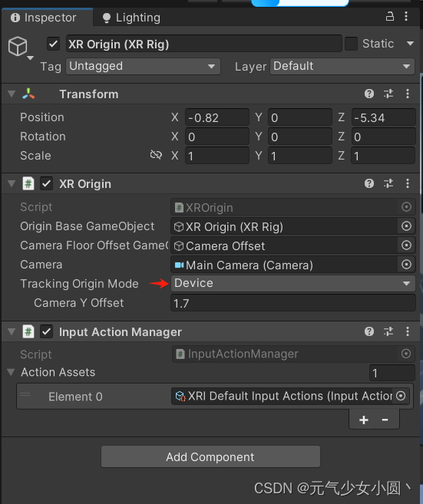The image size is (423, 504).
Task: Add element with the plus button
Action: 364,420
